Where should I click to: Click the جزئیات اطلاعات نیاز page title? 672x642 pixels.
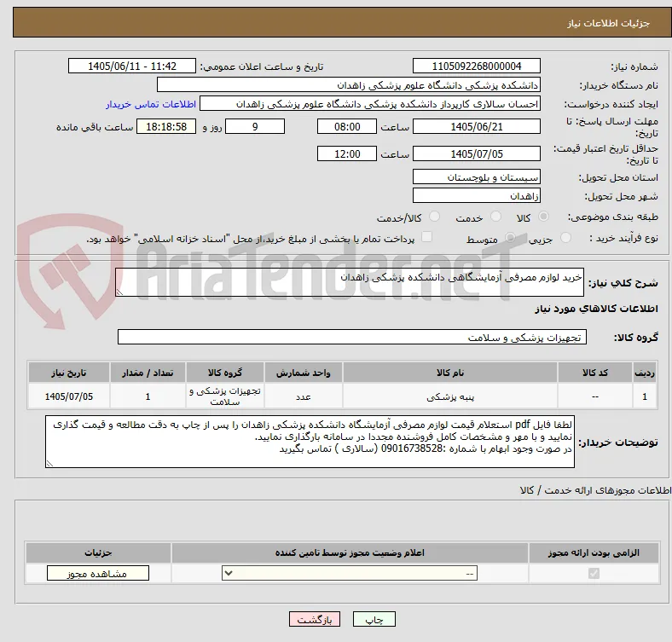click(x=609, y=23)
